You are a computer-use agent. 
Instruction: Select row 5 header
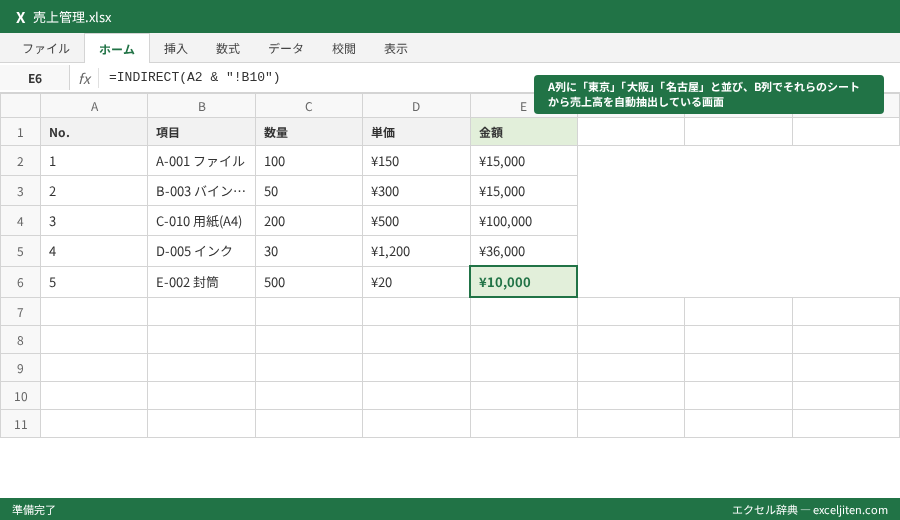click(20, 251)
